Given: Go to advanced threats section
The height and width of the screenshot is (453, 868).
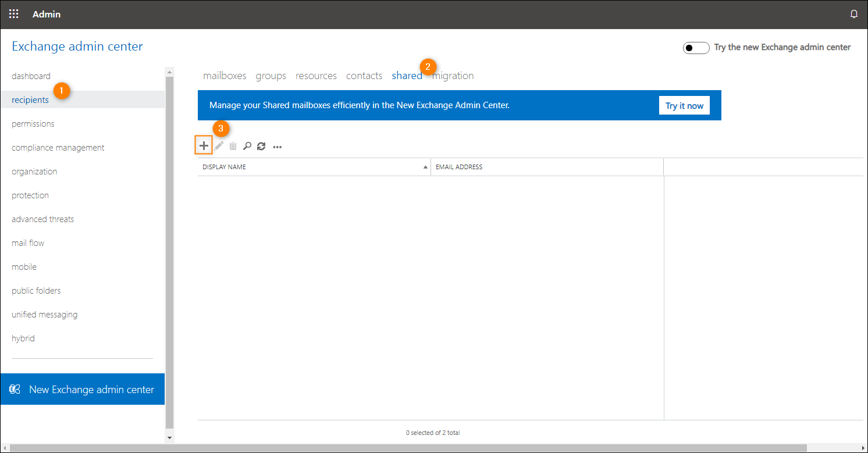Looking at the screenshot, I should [43, 219].
